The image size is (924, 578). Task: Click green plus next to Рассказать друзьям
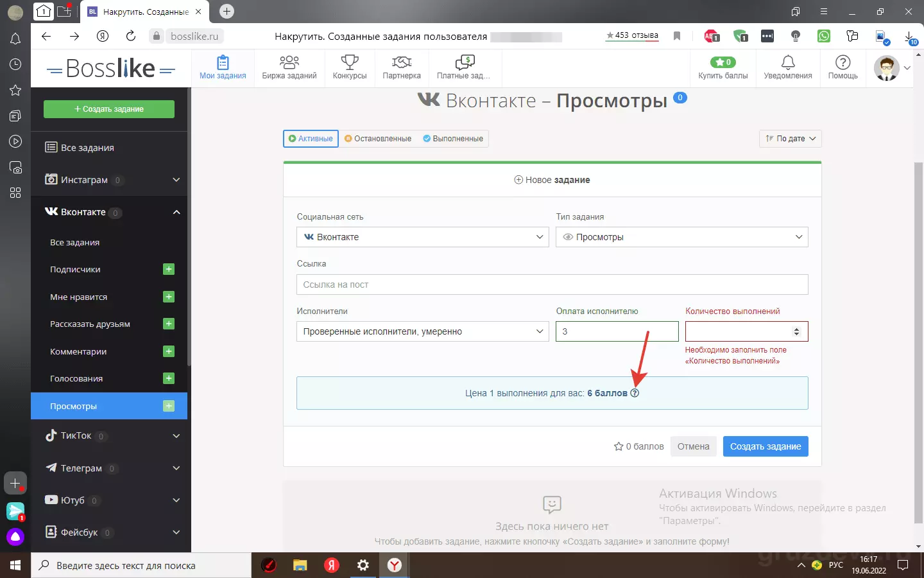tap(169, 324)
